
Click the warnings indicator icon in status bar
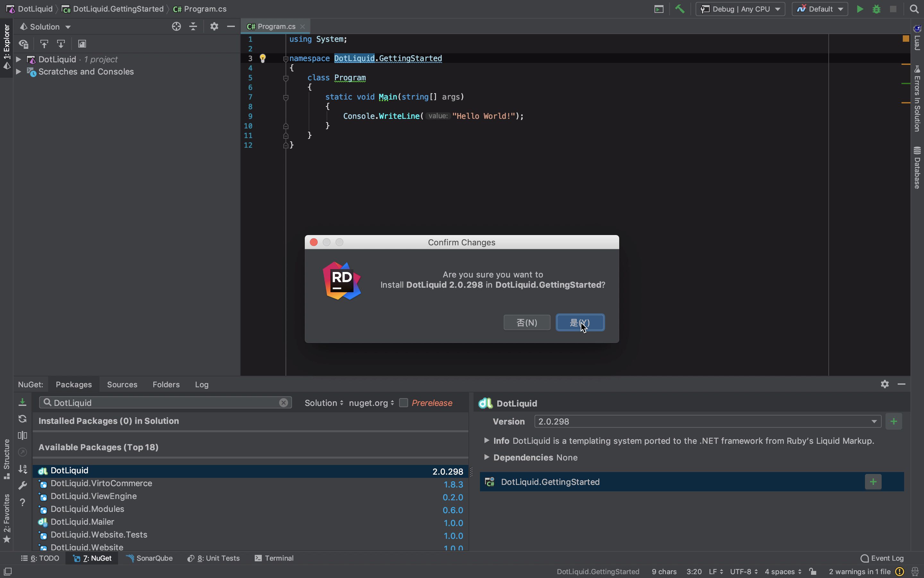click(x=900, y=572)
